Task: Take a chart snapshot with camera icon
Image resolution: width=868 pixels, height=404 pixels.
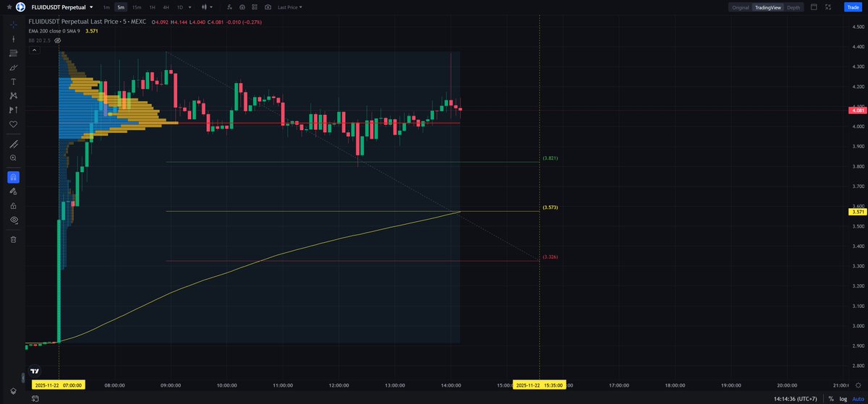Action: [x=268, y=7]
